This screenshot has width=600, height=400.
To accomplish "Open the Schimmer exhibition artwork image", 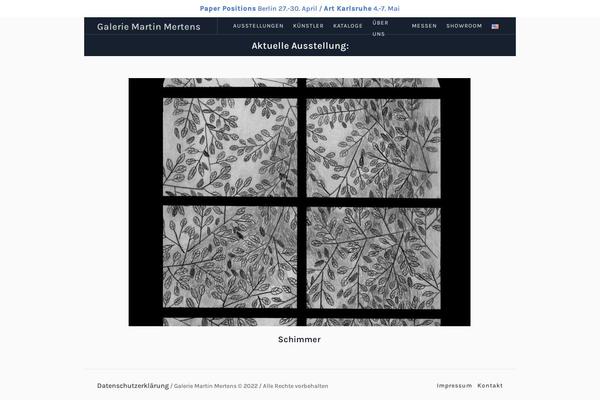I will pyautogui.click(x=299, y=202).
